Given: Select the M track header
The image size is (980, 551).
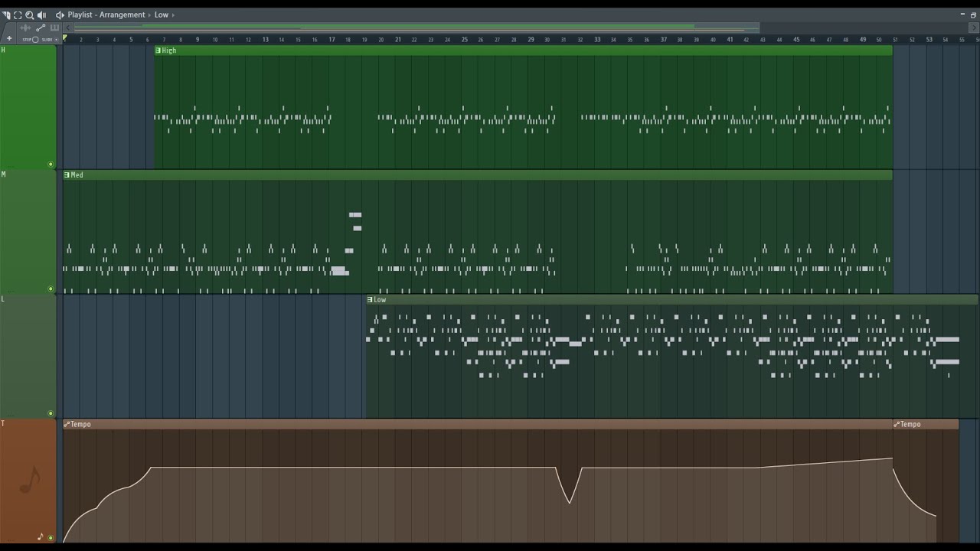Looking at the screenshot, I should tap(28, 232).
